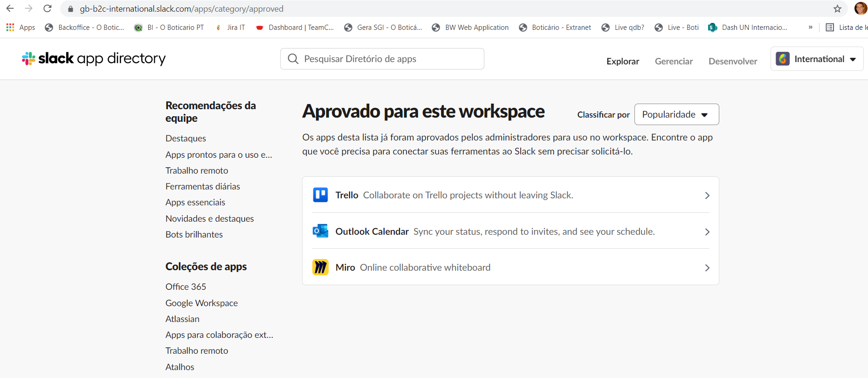Open the BW Web Application bookmark
Image resolution: width=868 pixels, height=378 pixels.
(470, 28)
